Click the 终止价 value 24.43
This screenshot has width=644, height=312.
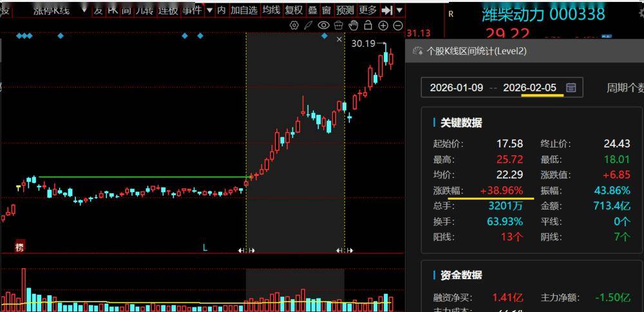coord(617,144)
